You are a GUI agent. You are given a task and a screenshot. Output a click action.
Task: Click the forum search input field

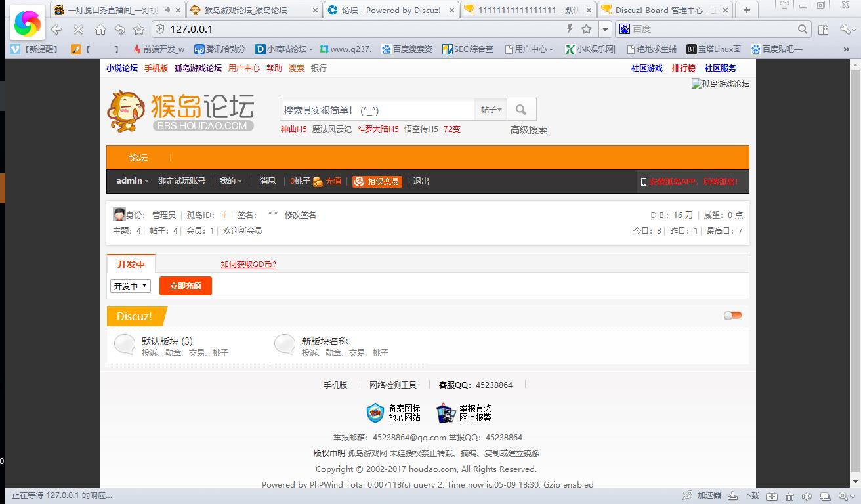(377, 110)
